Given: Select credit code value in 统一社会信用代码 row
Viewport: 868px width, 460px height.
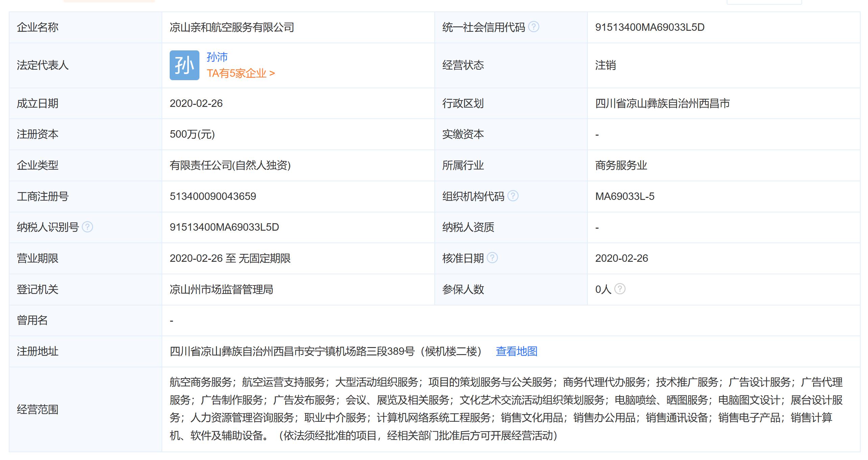Looking at the screenshot, I should 650,27.
